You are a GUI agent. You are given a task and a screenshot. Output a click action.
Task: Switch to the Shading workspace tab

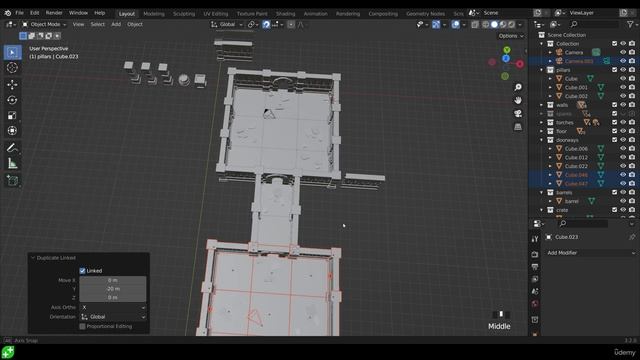coord(285,14)
